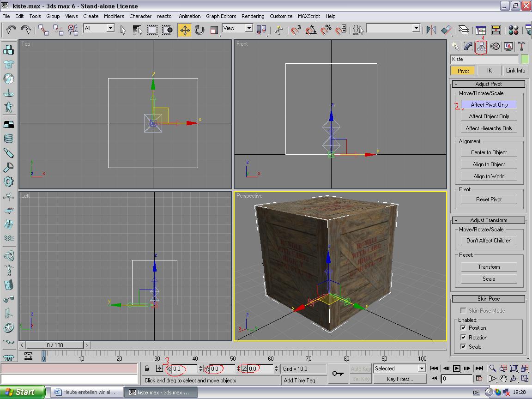The image size is (532, 399).
Task: Collapse the Skin Pose rollout
Action: pyautogui.click(x=489, y=299)
